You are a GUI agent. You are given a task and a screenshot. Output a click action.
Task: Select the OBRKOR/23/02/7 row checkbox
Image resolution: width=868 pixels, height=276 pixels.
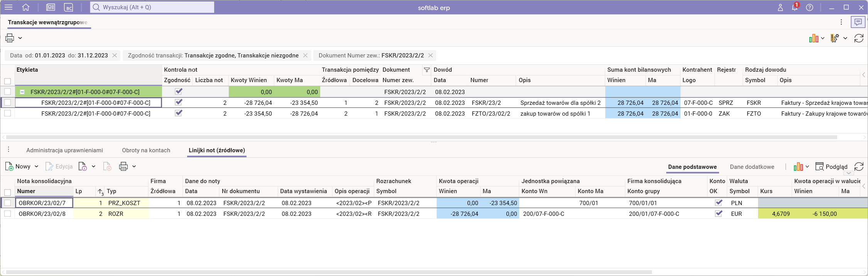pyautogui.click(x=7, y=203)
